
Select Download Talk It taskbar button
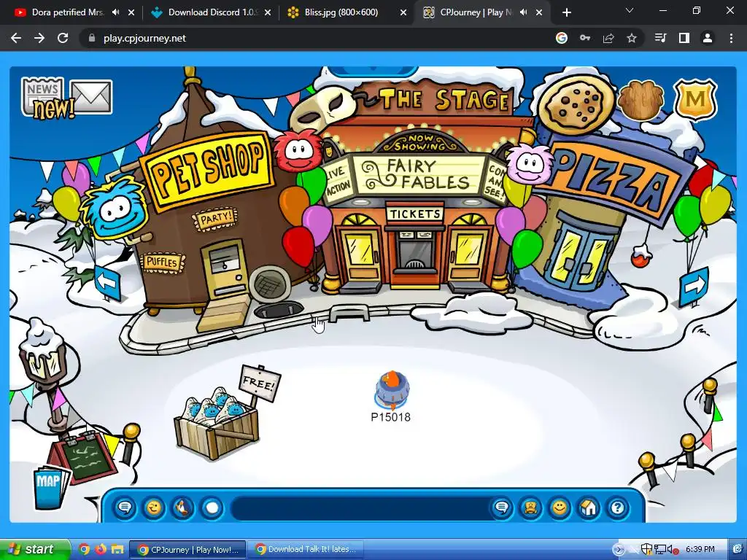tap(305, 550)
